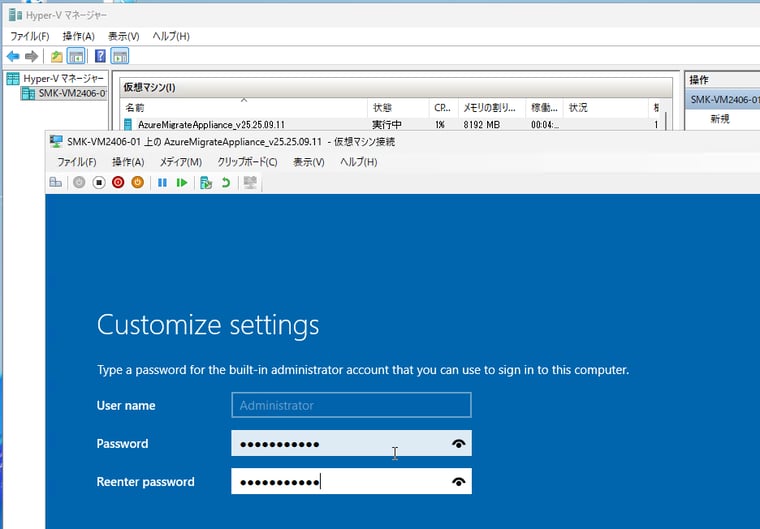Image resolution: width=760 pixels, height=529 pixels.
Task: Sort by 状態 column header
Action: (x=398, y=108)
